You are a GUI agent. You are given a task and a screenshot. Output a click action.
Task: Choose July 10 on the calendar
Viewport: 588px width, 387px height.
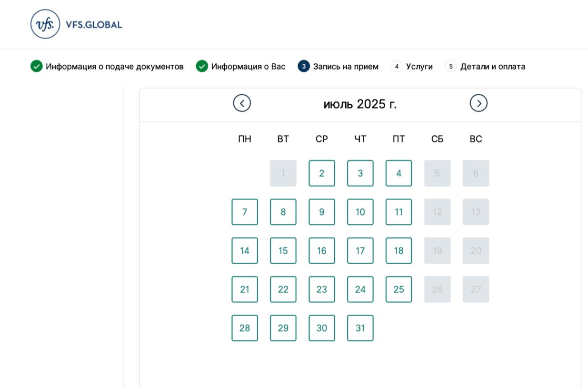(x=360, y=212)
